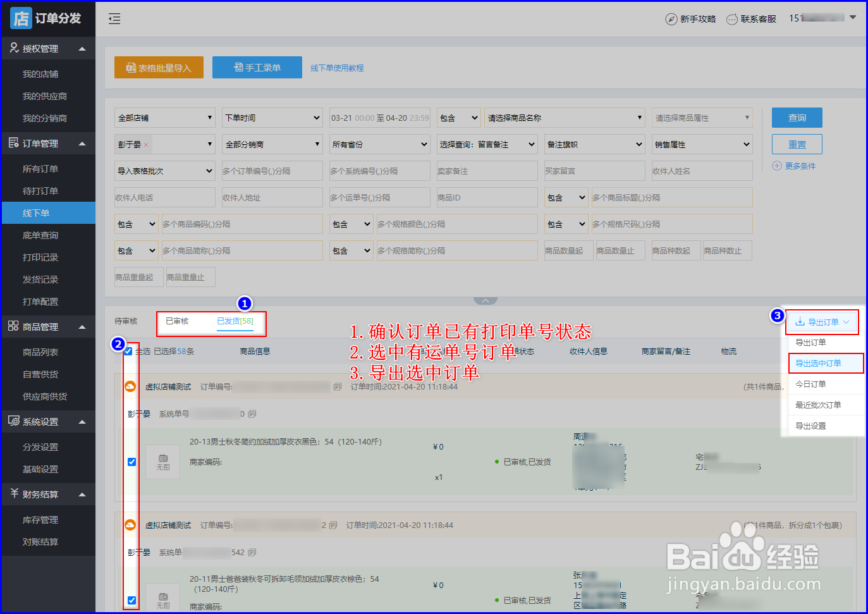The height and width of the screenshot is (614, 868).
Task: Open the 所有省份 province dropdown
Action: click(379, 144)
